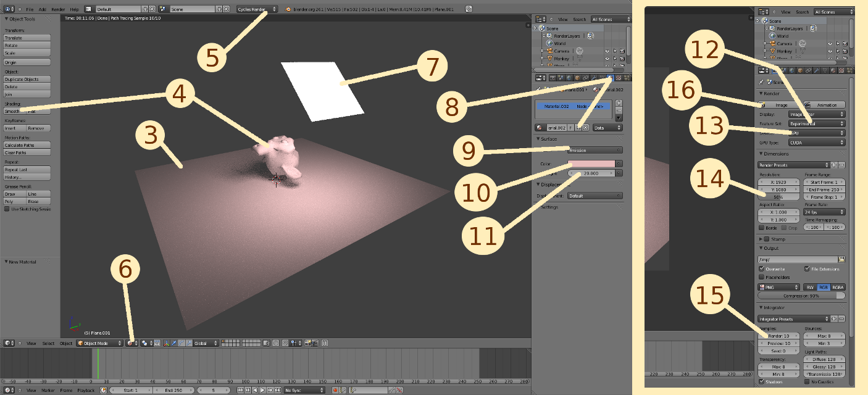Image resolution: width=868 pixels, height=395 pixels.
Task: Select the World item in the left outliner
Action: tap(559, 44)
